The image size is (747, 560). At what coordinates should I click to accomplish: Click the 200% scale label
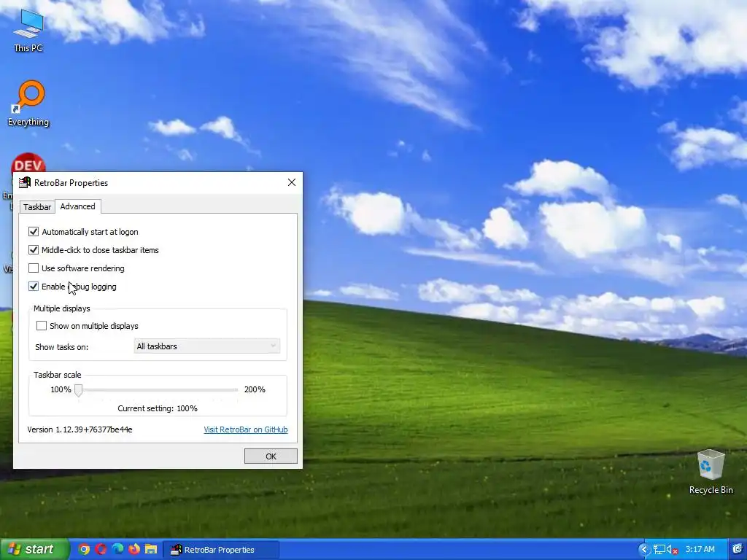pyautogui.click(x=255, y=389)
